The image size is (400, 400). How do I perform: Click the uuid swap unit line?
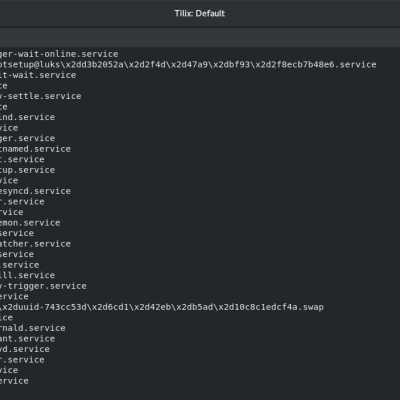tap(162, 307)
